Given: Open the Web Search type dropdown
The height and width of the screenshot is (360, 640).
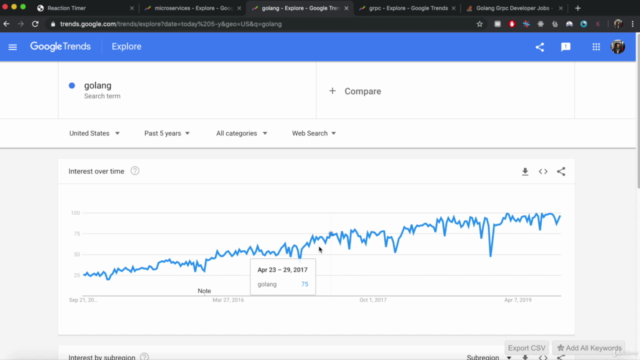Looking at the screenshot, I should point(314,133).
